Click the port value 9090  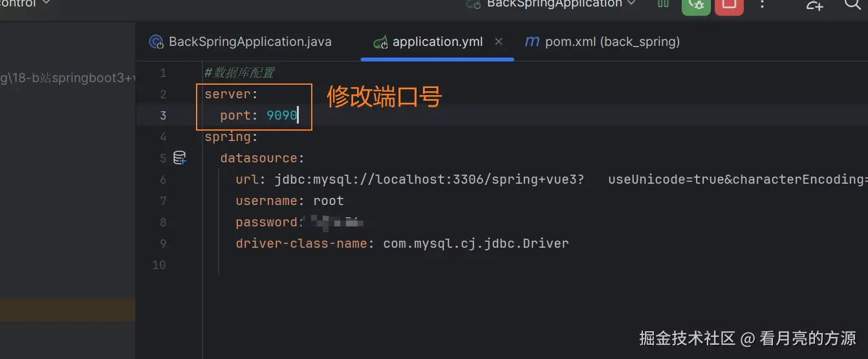pos(281,116)
